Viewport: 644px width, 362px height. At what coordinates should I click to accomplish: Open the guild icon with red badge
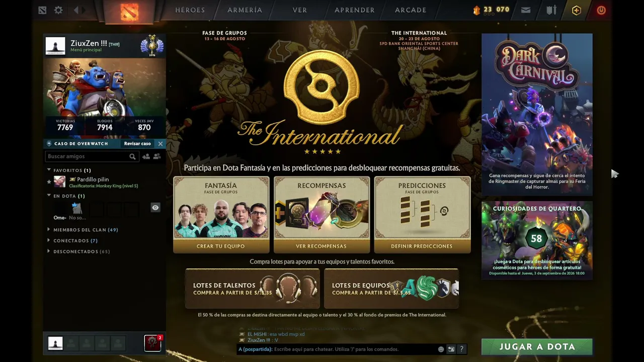[153, 343]
